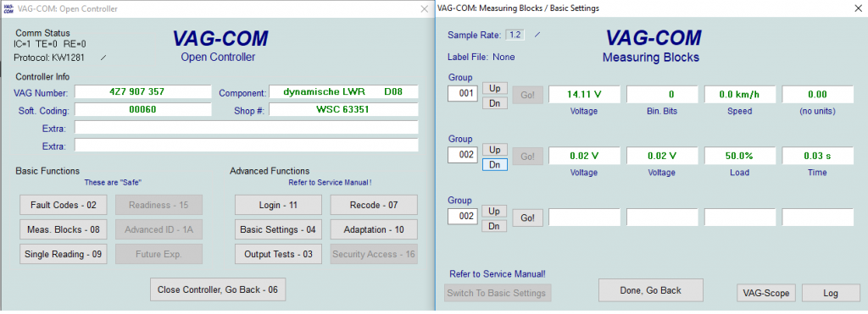Open VAG-Scope
The image size is (868, 314).
click(766, 293)
